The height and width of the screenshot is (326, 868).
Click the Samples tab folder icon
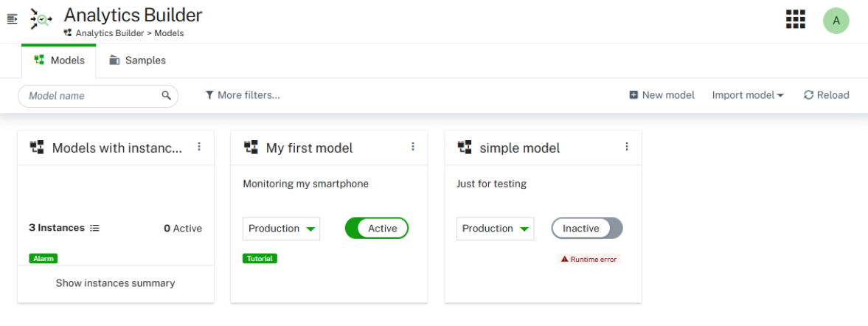tap(114, 60)
